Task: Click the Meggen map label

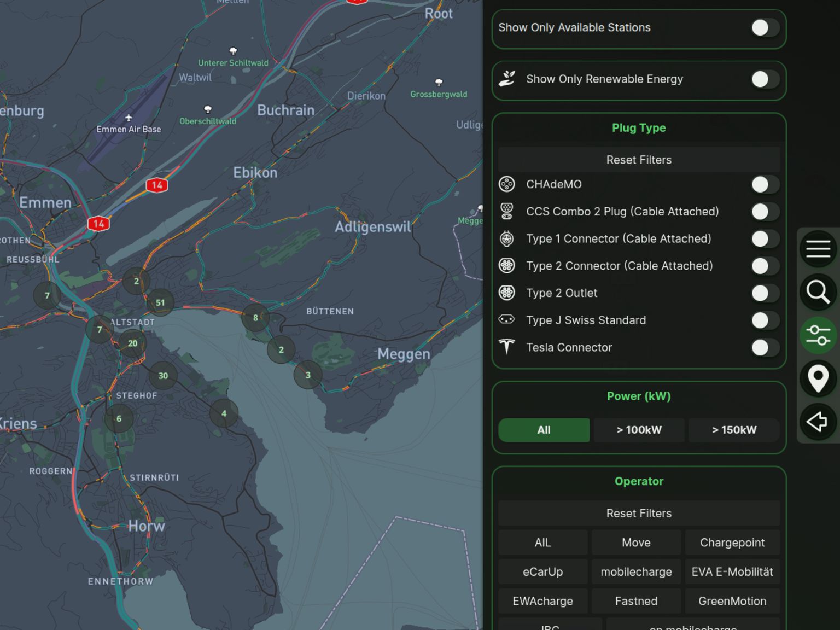Action: 404,354
